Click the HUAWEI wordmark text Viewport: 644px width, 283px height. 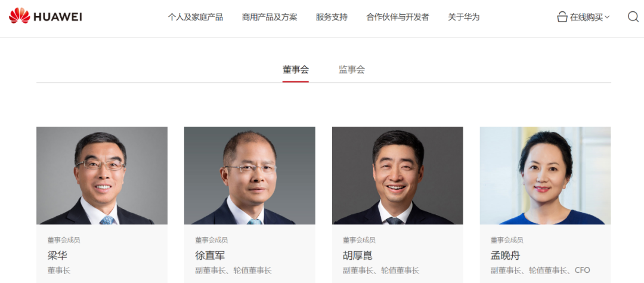[57, 17]
